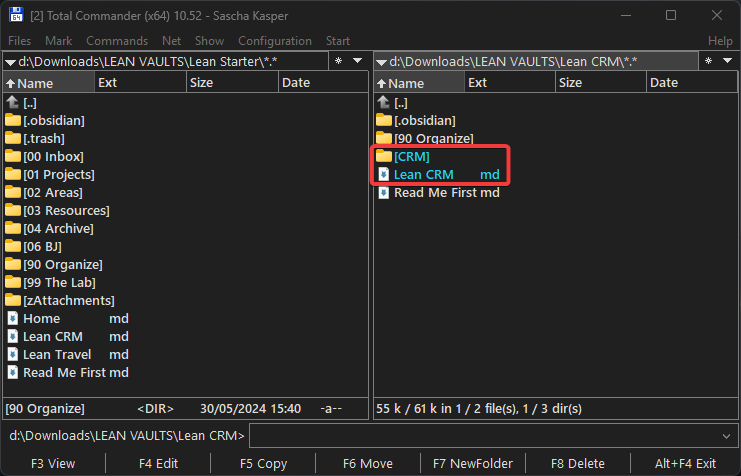Screen dimensions: 741x476
Task: Select the highlighted [CRM] folder icon
Action: [x=384, y=156]
